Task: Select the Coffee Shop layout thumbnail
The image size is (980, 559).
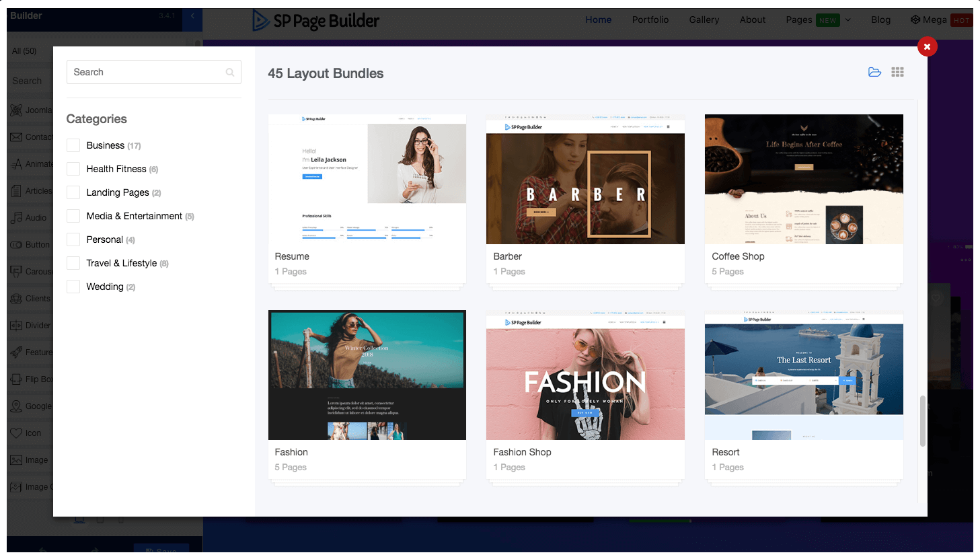Action: 804,179
